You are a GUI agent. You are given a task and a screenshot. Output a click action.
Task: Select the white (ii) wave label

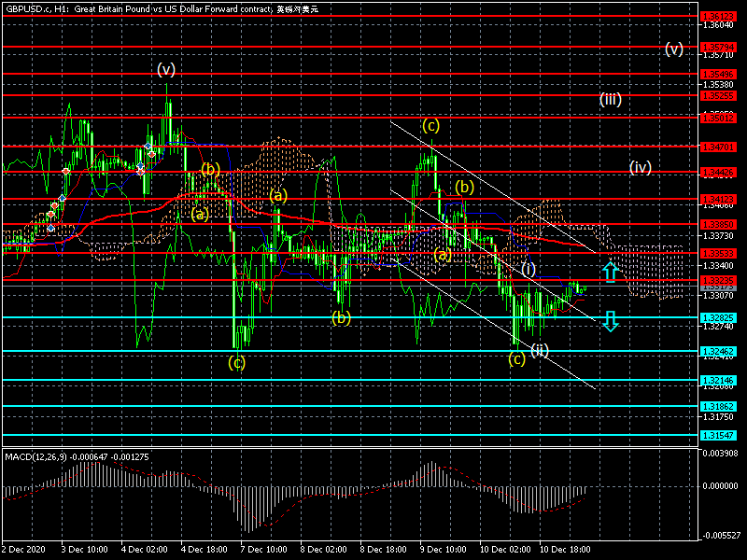pos(540,351)
